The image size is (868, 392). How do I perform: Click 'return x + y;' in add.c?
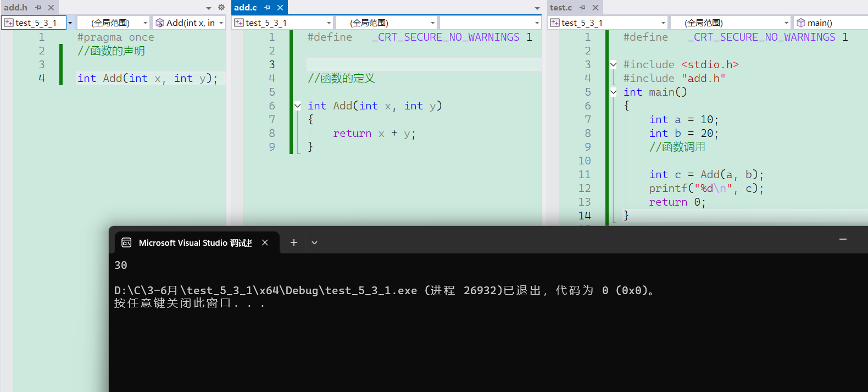pos(374,134)
